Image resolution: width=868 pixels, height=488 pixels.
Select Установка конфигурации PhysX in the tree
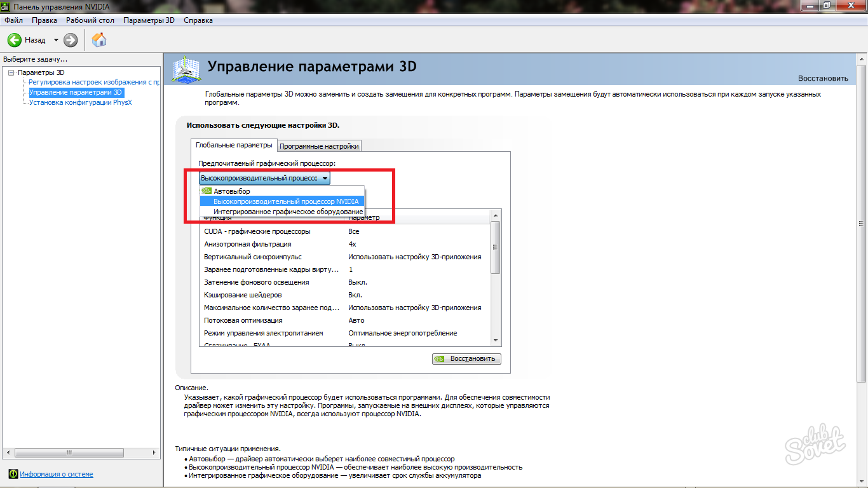(x=80, y=102)
